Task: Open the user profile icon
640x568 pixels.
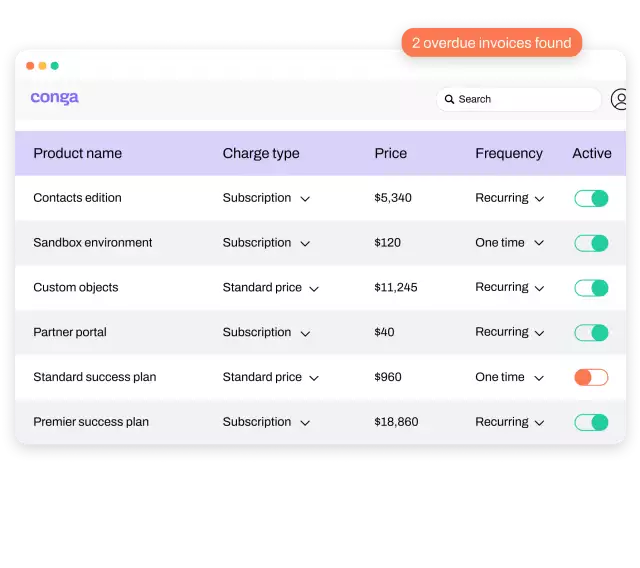Action: point(620,99)
